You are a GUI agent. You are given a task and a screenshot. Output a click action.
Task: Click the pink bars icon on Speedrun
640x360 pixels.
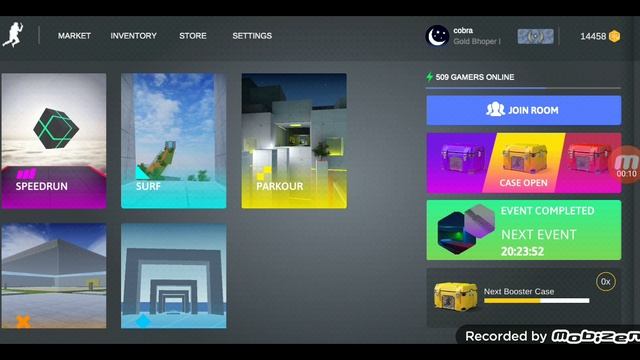pyautogui.click(x=27, y=174)
